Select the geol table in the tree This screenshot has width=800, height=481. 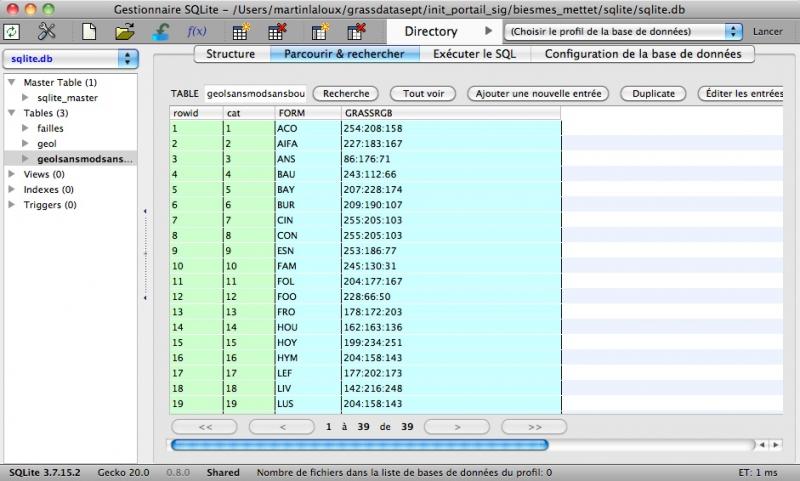coord(47,144)
